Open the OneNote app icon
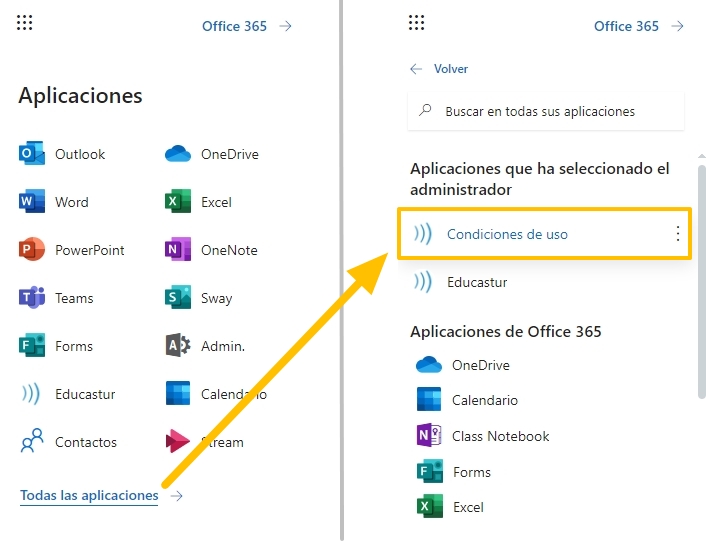The image size is (706, 541). tap(178, 249)
